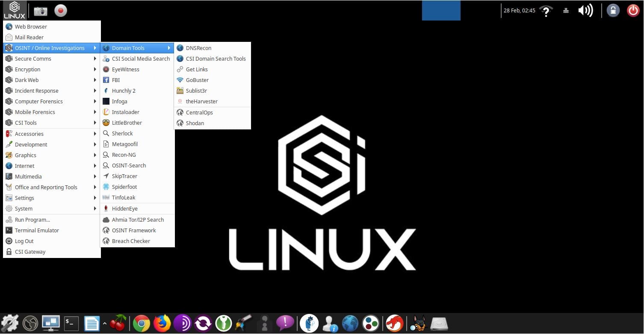Click the red record button in top panel

click(61, 11)
